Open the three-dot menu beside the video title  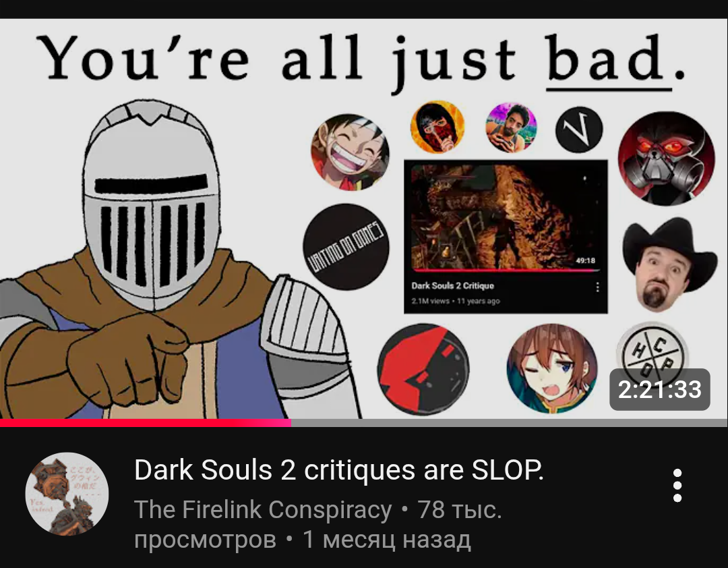(x=677, y=485)
